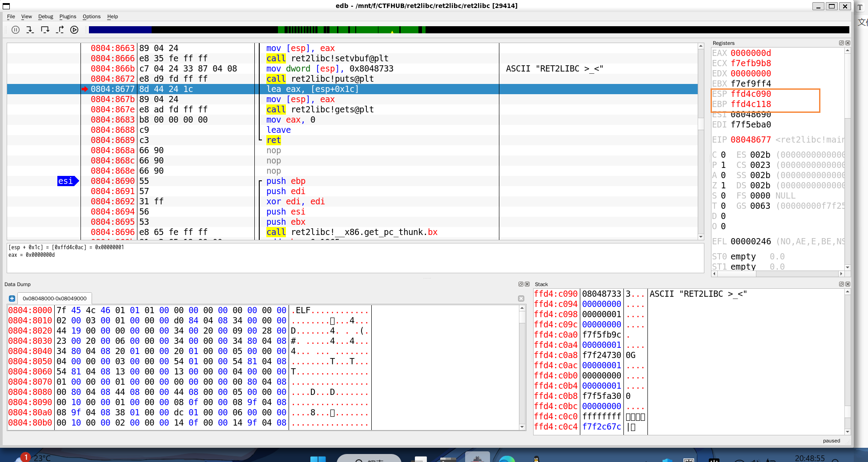Click the esi register marker in disassembly
Viewport: 868px width, 462px height.
[68, 181]
